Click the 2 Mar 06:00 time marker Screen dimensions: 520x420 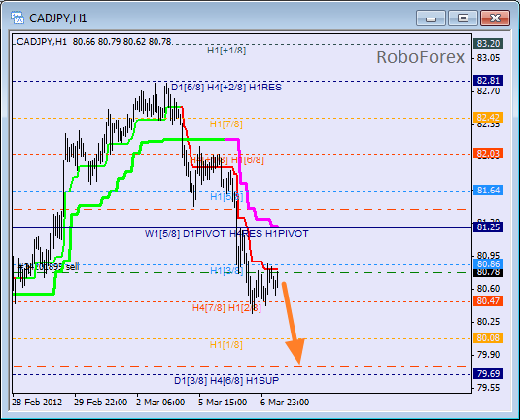[x=160, y=402]
